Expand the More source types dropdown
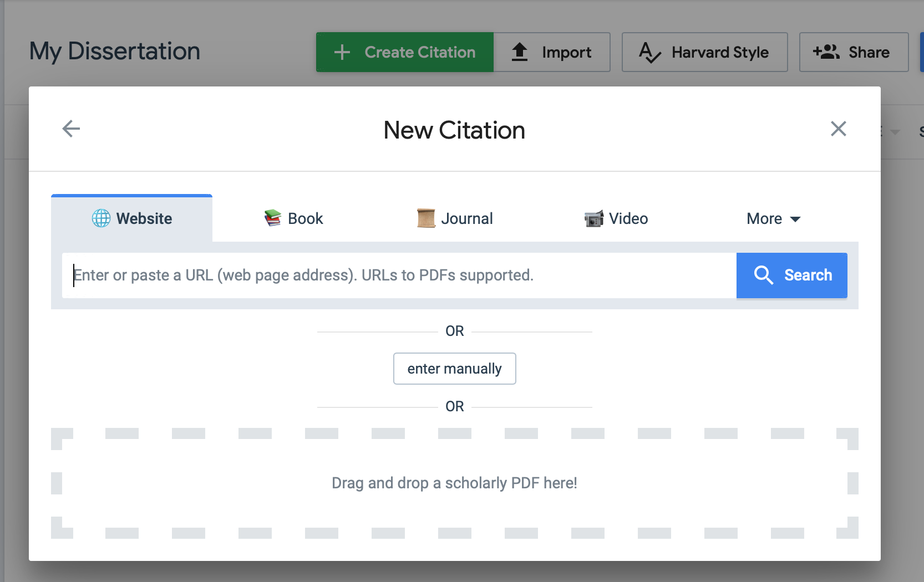924x582 pixels. [773, 219]
